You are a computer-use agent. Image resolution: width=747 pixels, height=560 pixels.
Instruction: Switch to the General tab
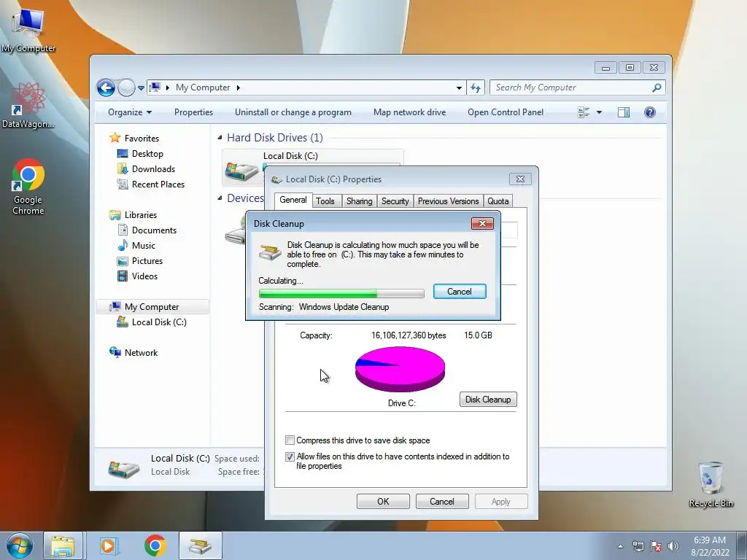point(293,200)
